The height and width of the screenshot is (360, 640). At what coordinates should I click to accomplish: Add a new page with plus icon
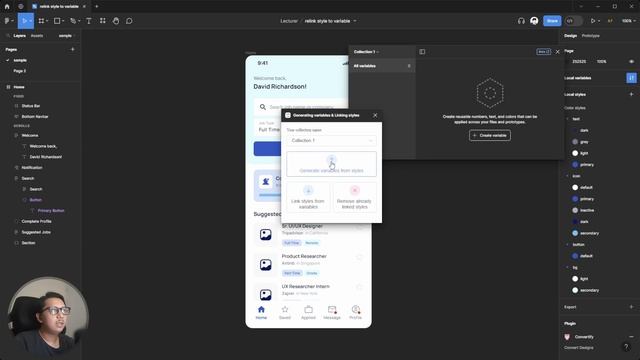coord(73,49)
